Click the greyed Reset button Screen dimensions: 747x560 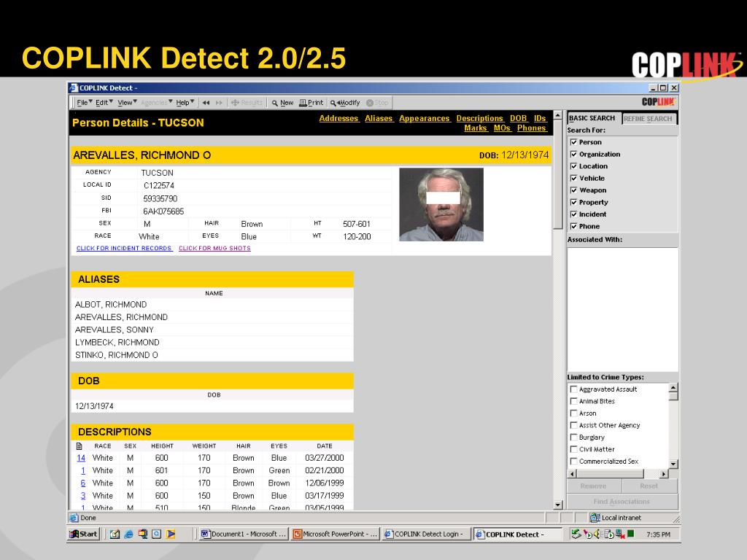[649, 486]
